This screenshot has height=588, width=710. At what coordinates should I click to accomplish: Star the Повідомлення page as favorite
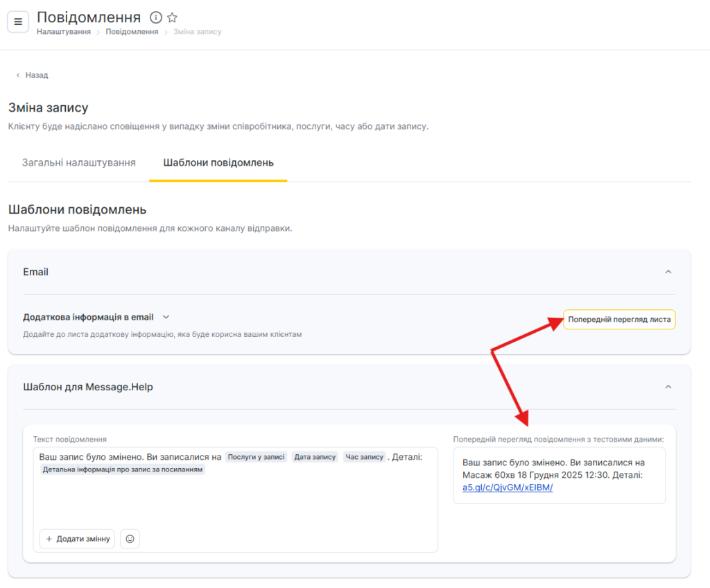(173, 17)
